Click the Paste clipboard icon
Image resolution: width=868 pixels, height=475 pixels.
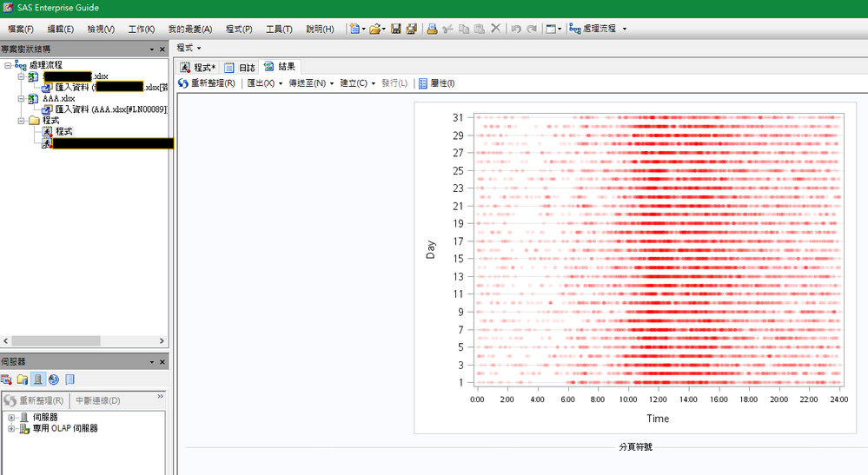pyautogui.click(x=480, y=29)
